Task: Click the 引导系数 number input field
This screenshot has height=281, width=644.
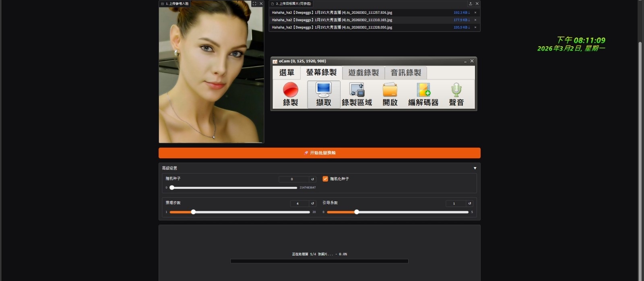Action: point(456,203)
